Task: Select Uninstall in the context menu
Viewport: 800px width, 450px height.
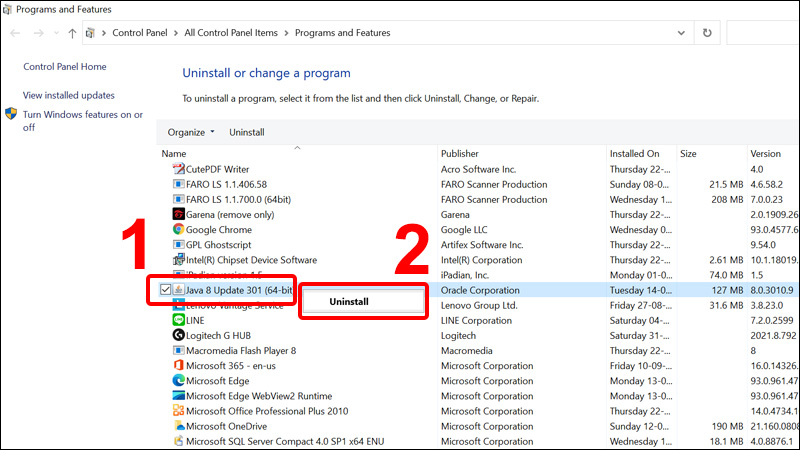Action: pyautogui.click(x=364, y=302)
